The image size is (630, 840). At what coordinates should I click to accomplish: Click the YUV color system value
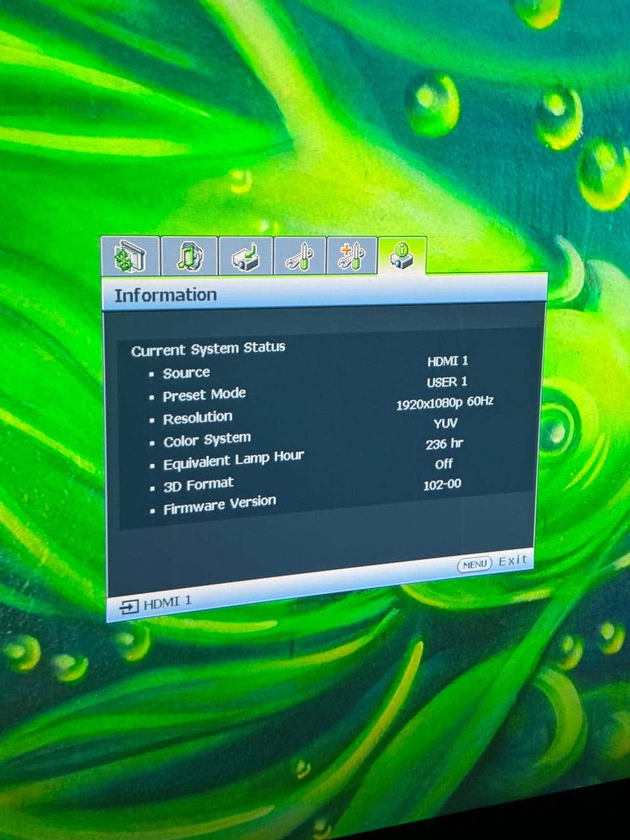445,423
